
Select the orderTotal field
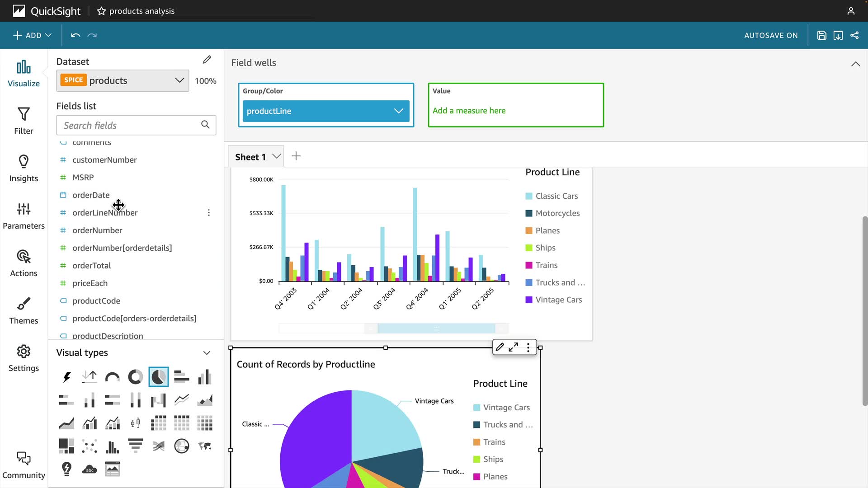point(92,266)
